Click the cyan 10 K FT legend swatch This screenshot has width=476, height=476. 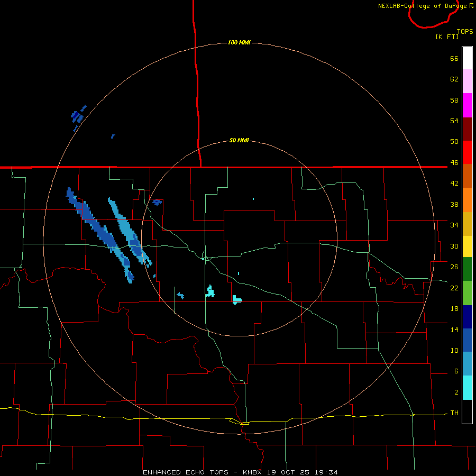467,388
